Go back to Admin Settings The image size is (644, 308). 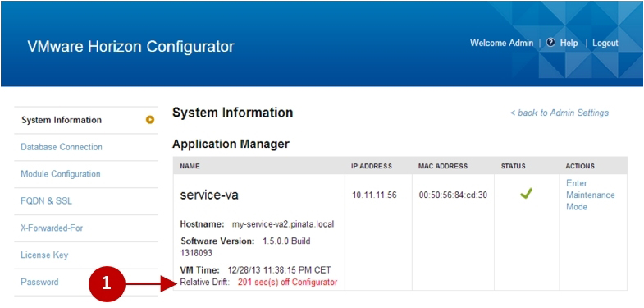coord(560,113)
